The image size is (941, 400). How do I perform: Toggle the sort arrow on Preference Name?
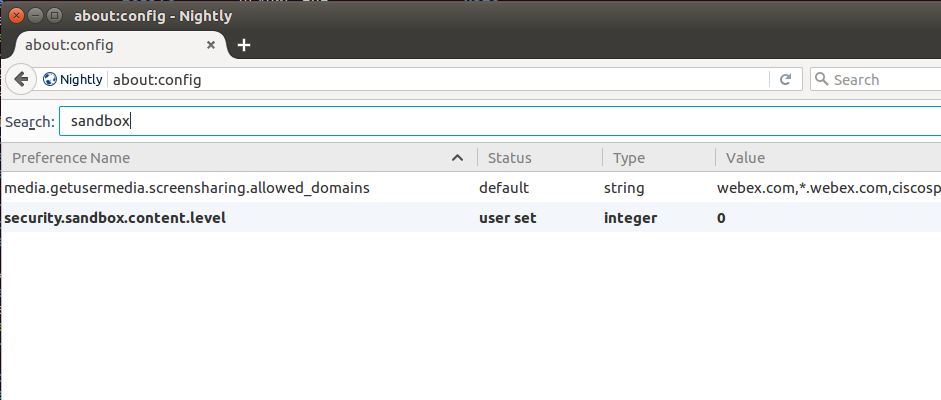pyautogui.click(x=457, y=158)
